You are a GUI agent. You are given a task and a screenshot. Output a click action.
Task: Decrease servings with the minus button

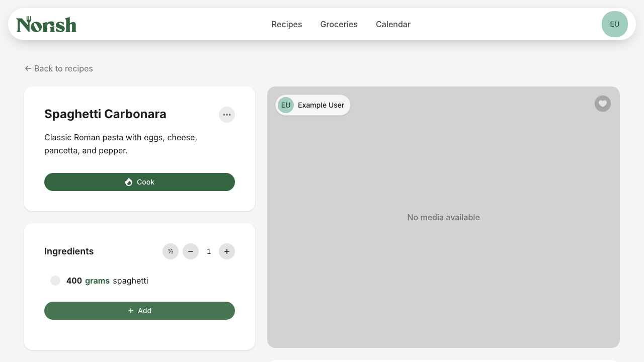(191, 251)
